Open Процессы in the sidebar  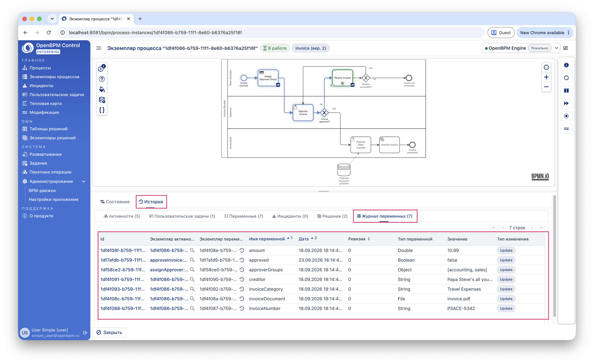point(40,68)
